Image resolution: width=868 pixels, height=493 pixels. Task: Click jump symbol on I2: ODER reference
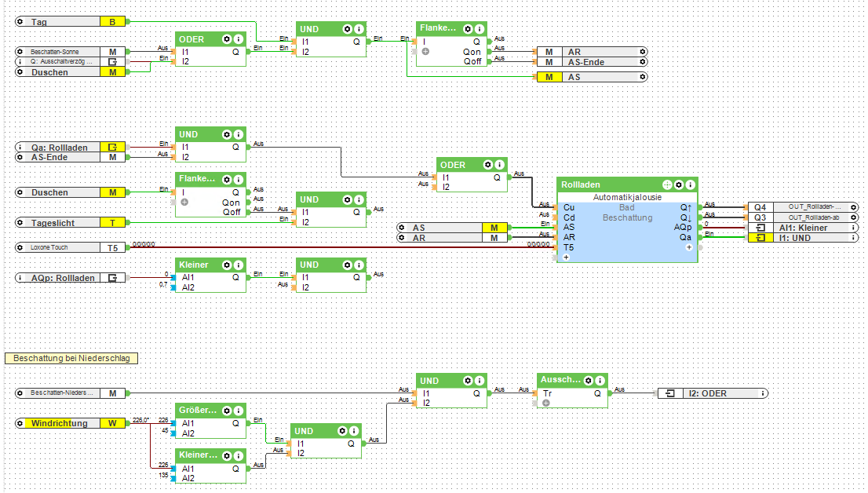pyautogui.click(x=670, y=393)
